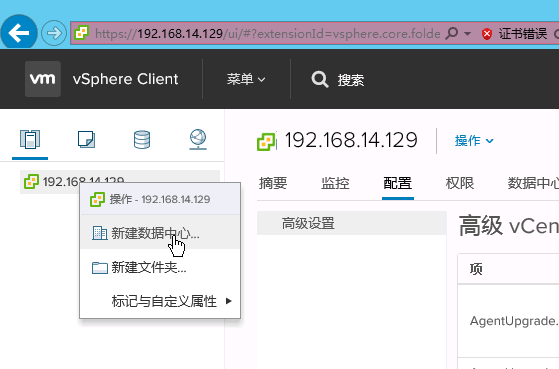Click the page title 192.168.14.129

point(351,140)
